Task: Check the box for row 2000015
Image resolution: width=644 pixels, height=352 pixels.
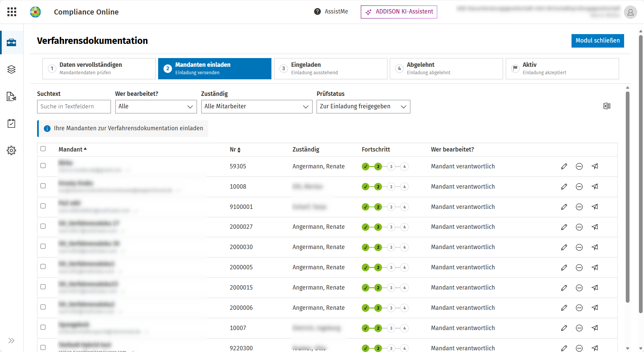Action: (x=43, y=287)
